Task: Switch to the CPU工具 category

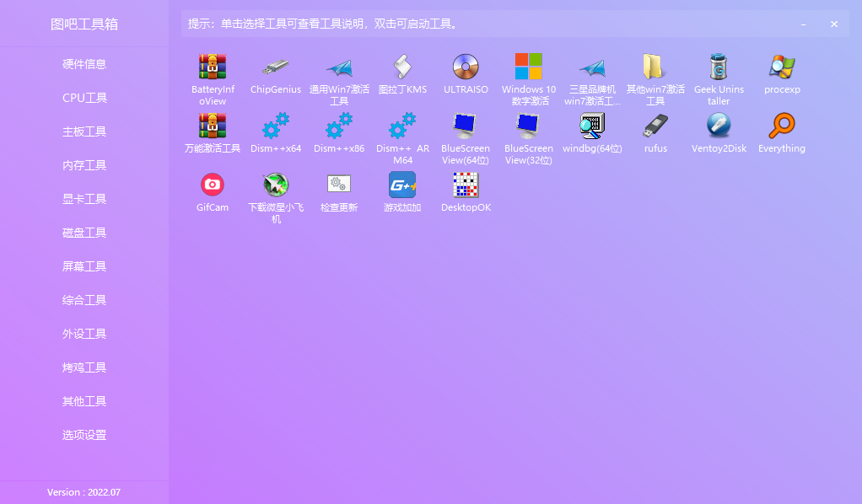Action: click(84, 98)
